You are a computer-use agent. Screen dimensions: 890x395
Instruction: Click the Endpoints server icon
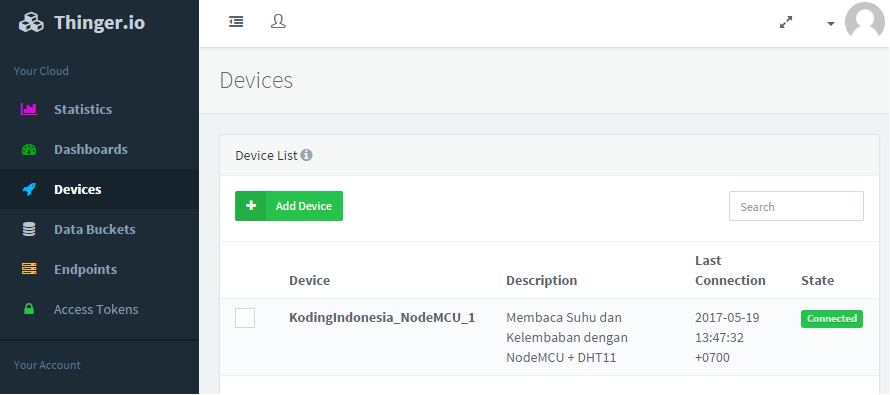point(29,269)
